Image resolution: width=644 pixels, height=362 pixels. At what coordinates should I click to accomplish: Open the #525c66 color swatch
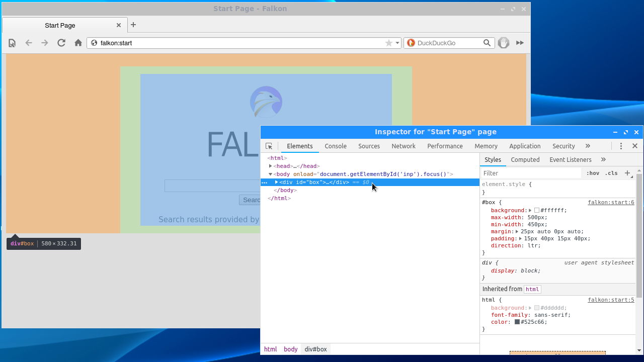click(x=517, y=322)
